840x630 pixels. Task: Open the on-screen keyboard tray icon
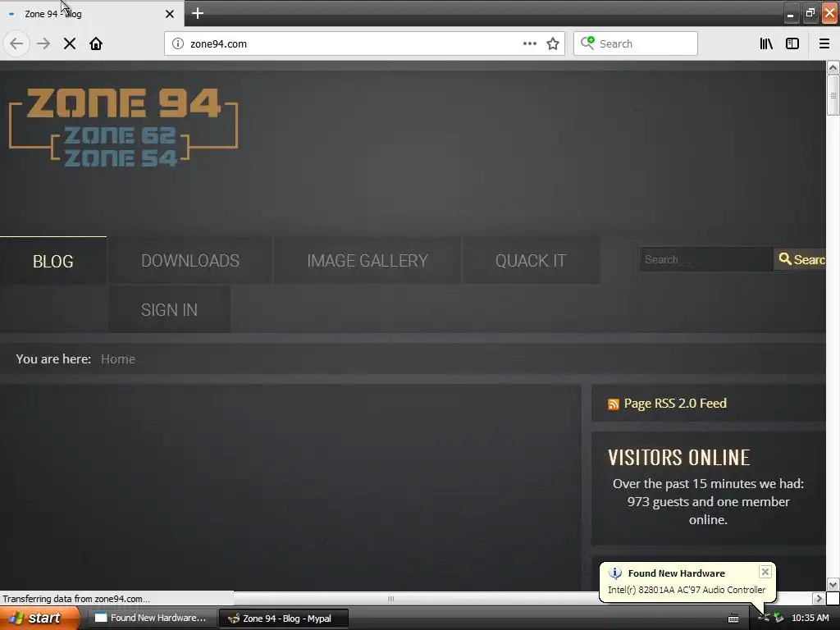tap(733, 619)
